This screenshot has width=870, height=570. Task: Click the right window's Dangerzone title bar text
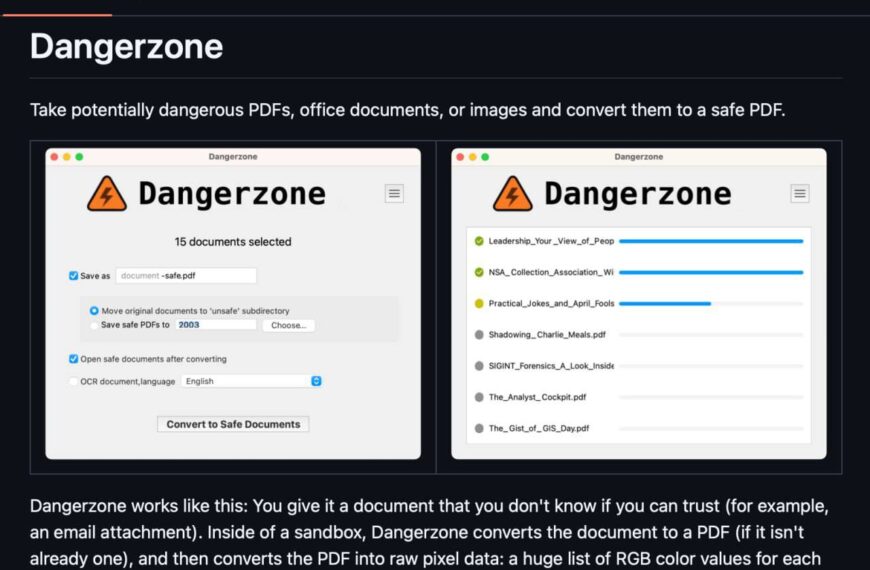[x=639, y=157]
